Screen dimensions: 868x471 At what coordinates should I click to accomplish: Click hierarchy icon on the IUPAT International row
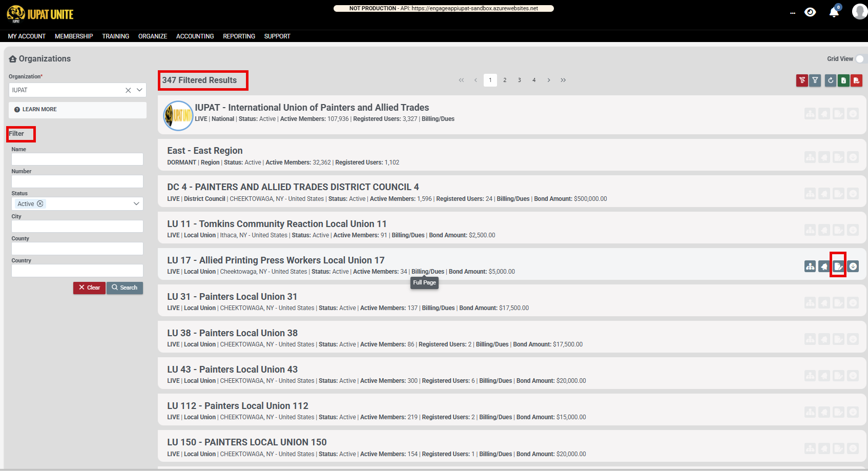(810, 114)
